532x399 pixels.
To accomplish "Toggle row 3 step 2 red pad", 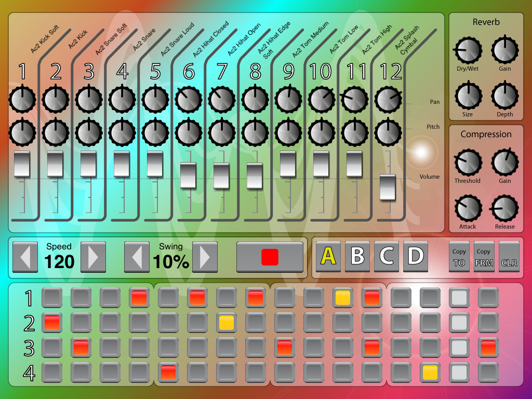I will click(81, 348).
